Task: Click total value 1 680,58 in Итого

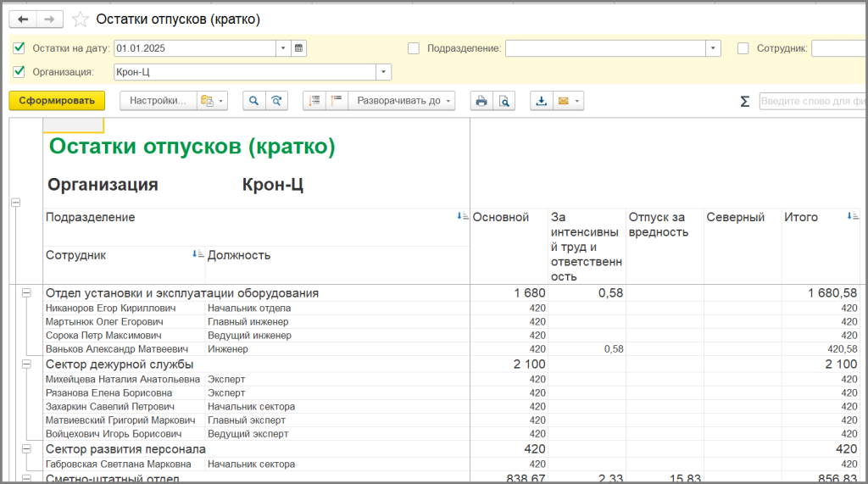Action: click(x=832, y=293)
